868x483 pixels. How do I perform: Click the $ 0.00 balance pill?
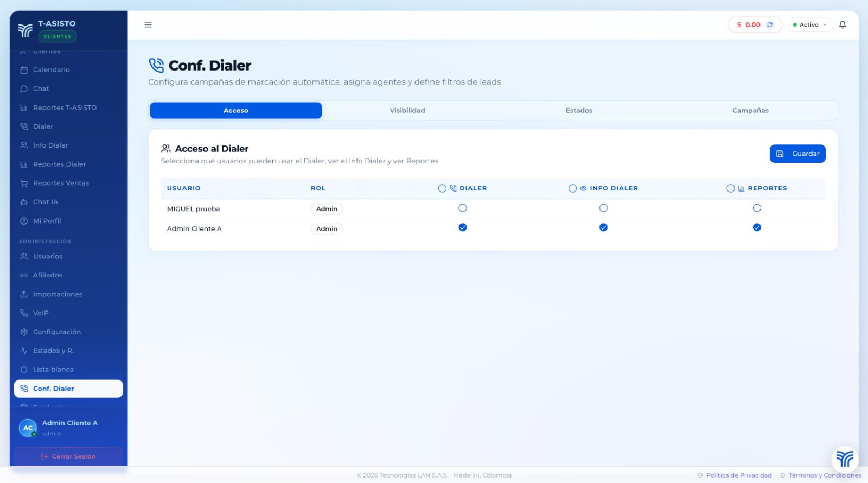[x=755, y=24]
